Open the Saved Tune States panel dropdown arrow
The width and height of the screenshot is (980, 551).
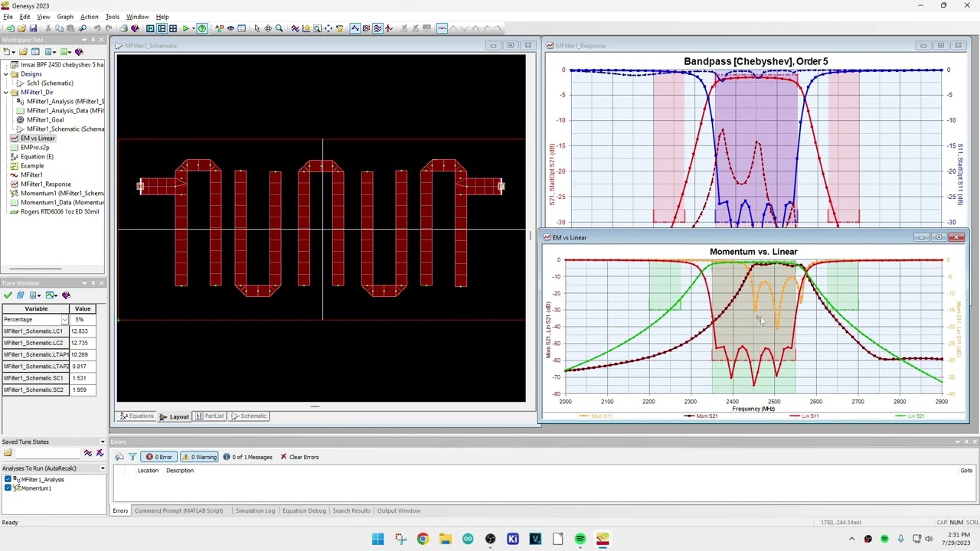click(x=103, y=442)
